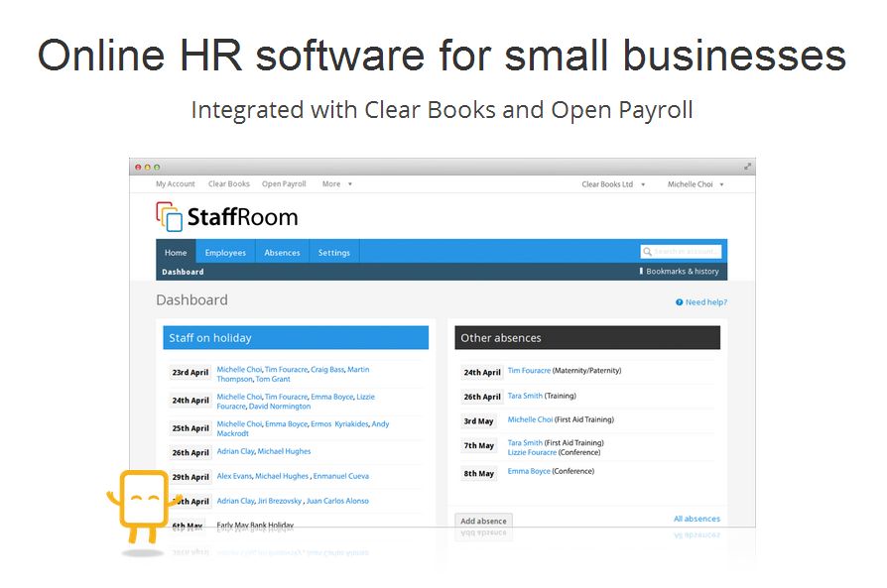Click Tim Fouracre in the 24th April holiday row
The width and height of the screenshot is (887, 588).
(286, 397)
